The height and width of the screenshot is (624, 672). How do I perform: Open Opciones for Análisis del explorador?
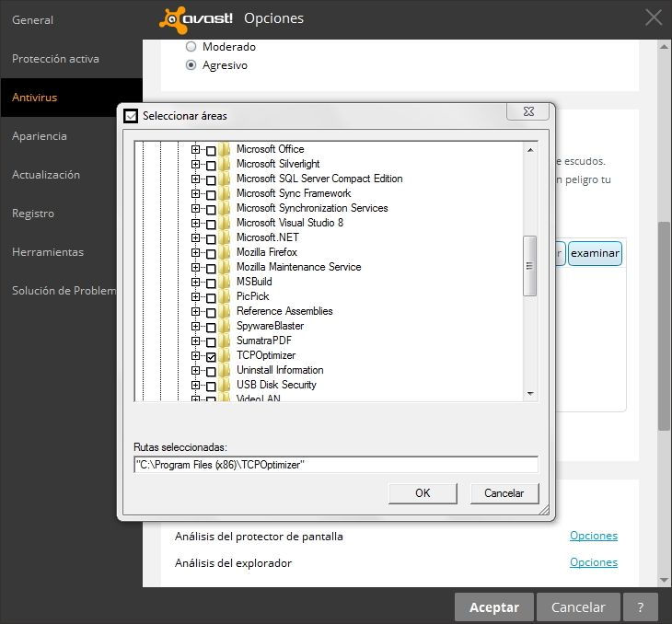pos(594,562)
